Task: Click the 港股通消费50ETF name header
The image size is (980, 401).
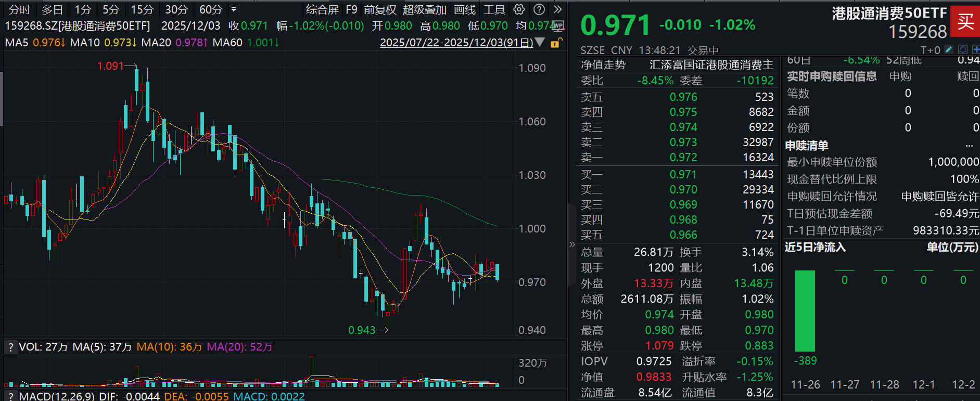Action: (889, 14)
